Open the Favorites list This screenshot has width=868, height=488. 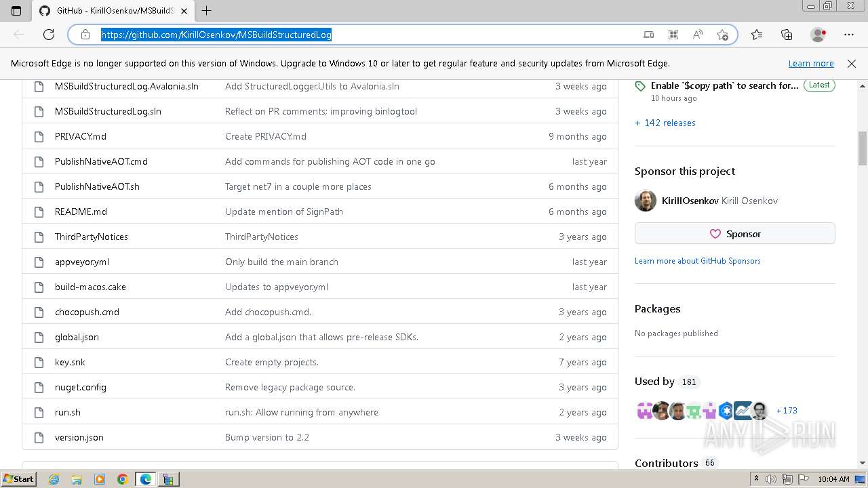point(757,35)
